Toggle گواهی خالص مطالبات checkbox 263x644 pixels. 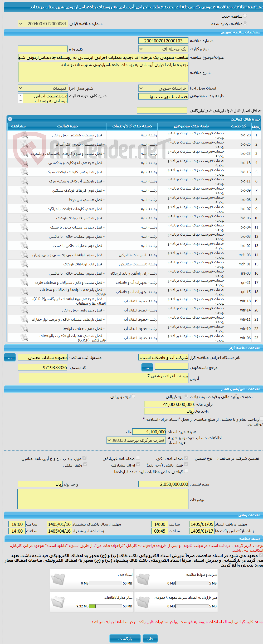(186, 471)
